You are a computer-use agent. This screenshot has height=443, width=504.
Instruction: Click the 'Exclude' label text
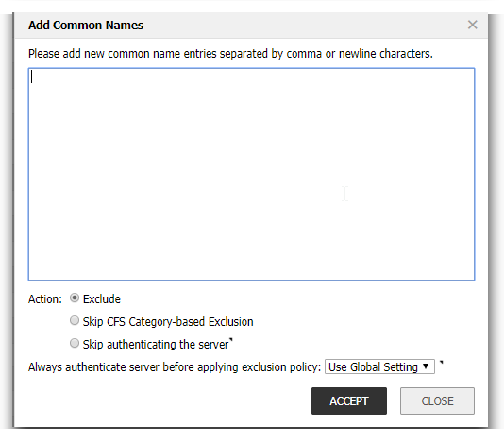point(102,299)
